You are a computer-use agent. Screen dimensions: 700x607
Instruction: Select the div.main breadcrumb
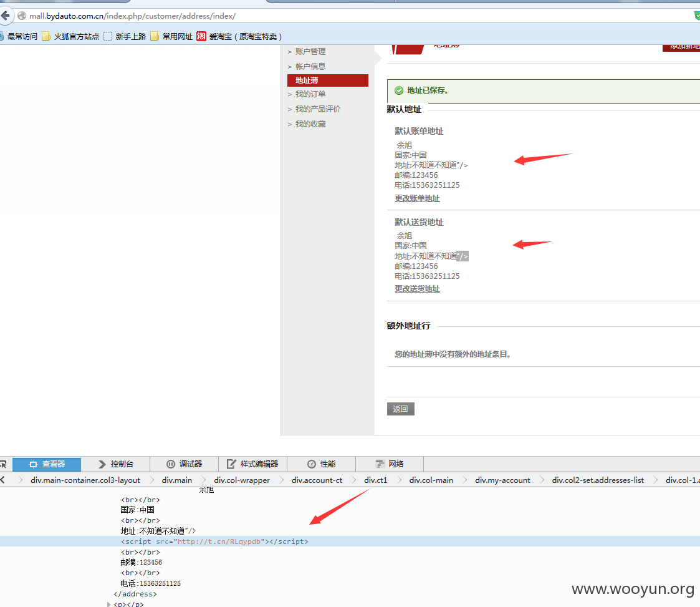(177, 480)
